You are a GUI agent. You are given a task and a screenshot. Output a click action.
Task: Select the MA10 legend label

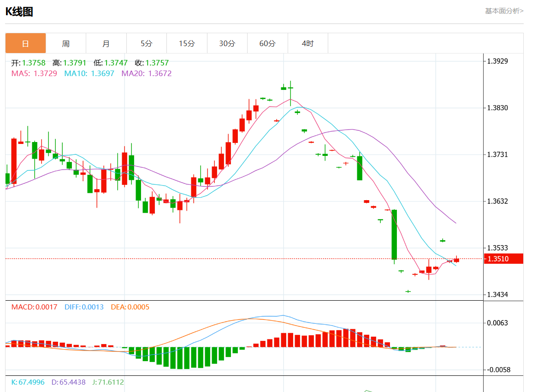[89, 73]
